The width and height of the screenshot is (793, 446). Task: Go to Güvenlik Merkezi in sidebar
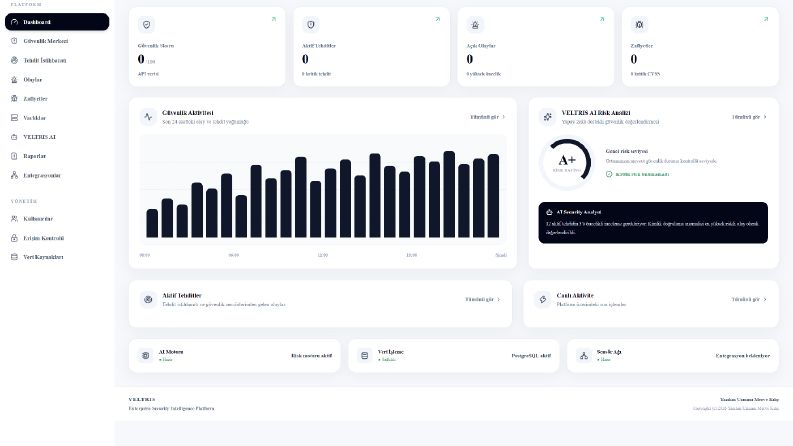(x=57, y=41)
